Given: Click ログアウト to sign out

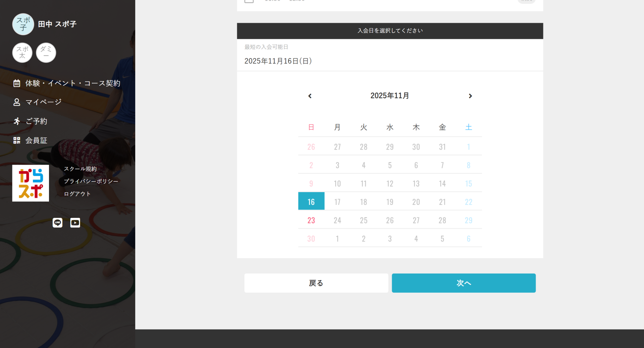Looking at the screenshot, I should coord(77,194).
